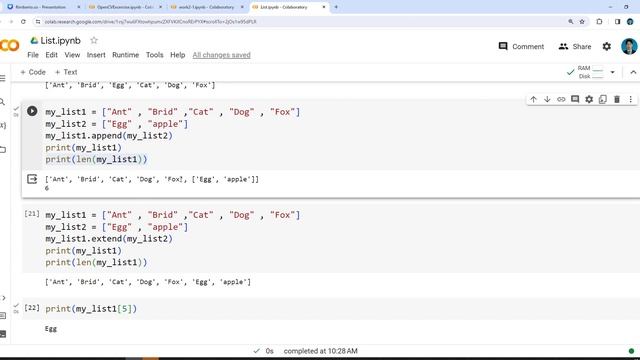Add a new Text cell
640x360 pixels.
tap(66, 72)
